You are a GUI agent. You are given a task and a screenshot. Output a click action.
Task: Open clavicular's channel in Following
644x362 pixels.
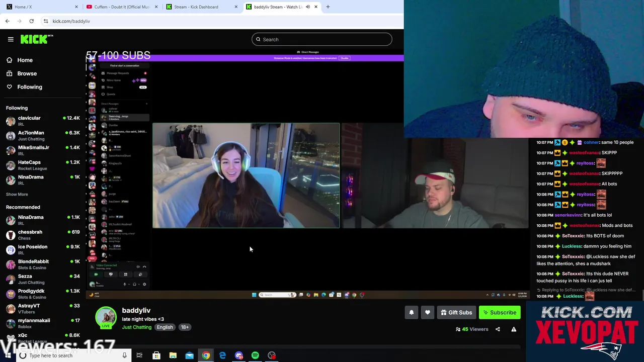tap(43, 121)
